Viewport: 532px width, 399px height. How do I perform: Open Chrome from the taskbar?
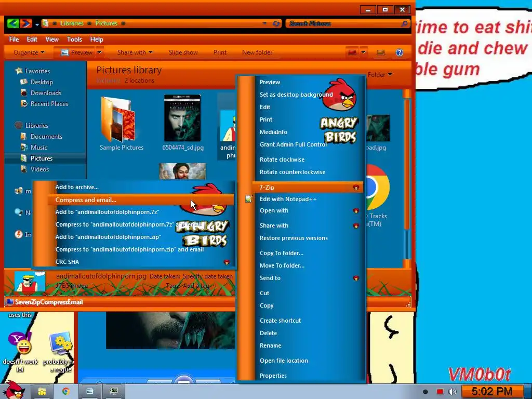pyautogui.click(x=66, y=392)
